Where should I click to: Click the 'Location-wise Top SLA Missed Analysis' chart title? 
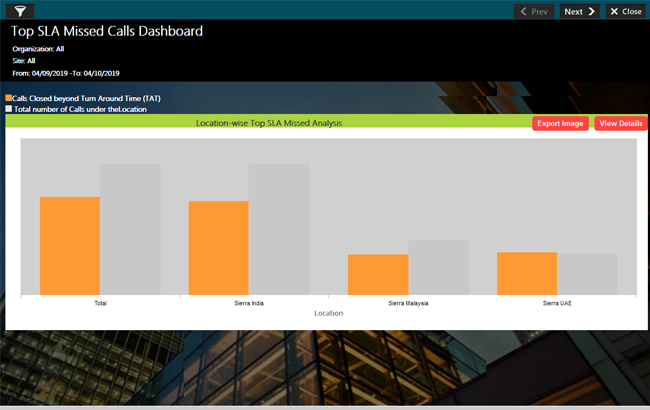coord(269,123)
